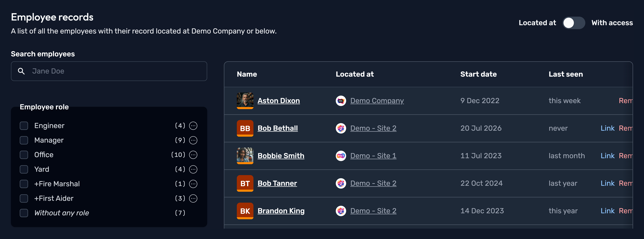Click Bob Bethall's BB avatar
Viewport: 644px width, 239px height.
(245, 128)
